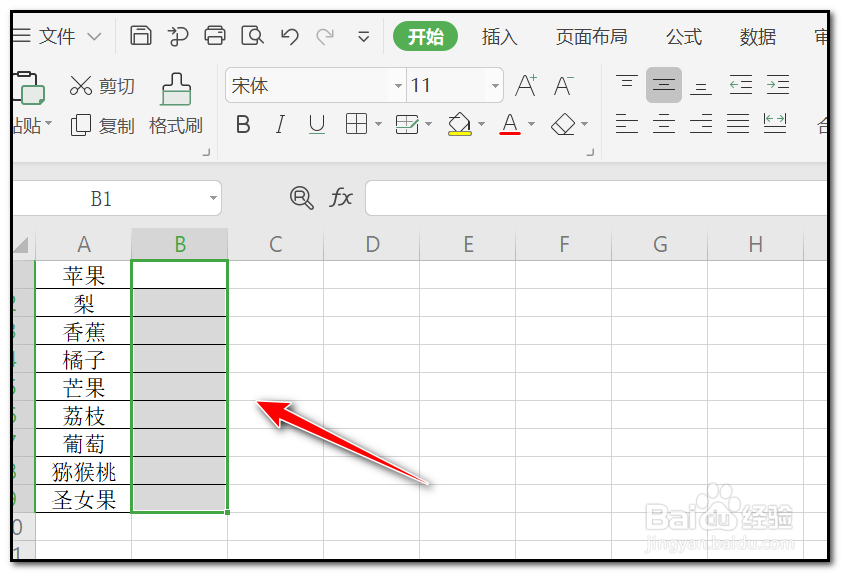Click the B1 name box

[x=101, y=199]
